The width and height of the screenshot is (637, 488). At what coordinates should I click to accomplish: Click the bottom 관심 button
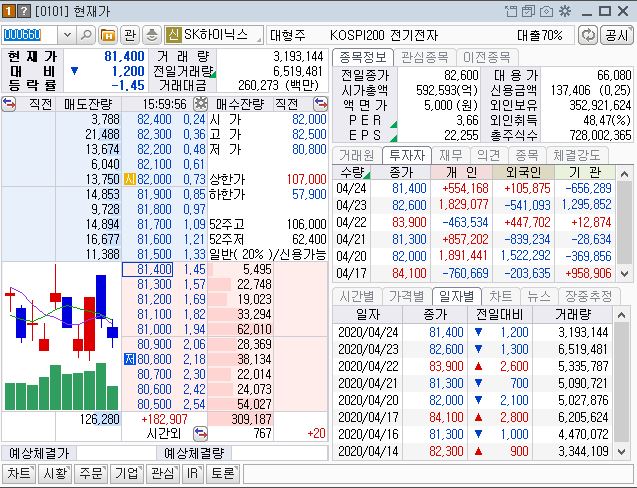[x=162, y=473]
